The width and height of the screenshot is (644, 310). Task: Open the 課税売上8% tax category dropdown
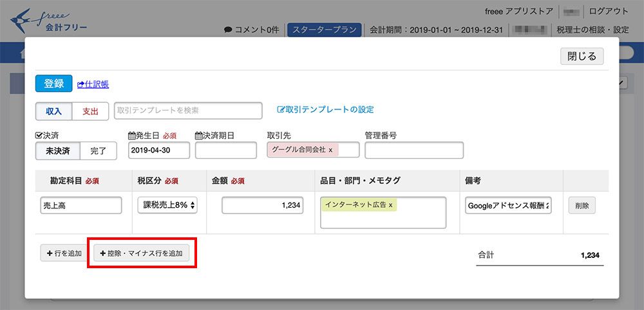(x=167, y=205)
